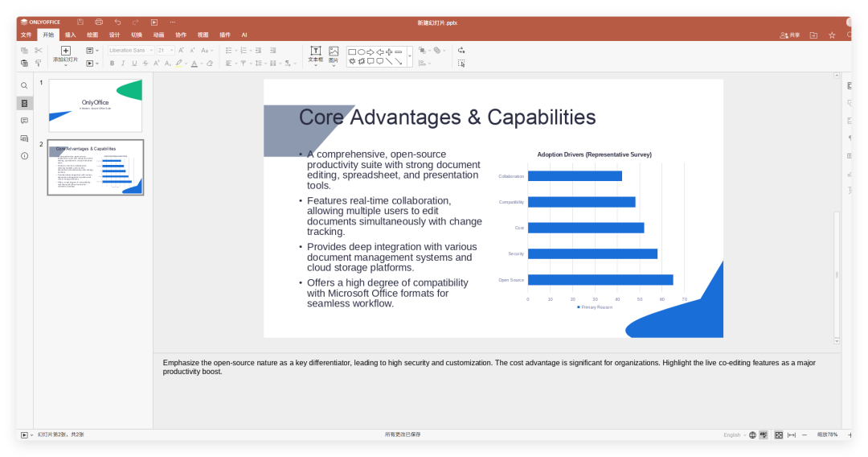Screen dimensions: 868x457
Task: Toggle fit to width in status bar
Action: [x=792, y=434]
